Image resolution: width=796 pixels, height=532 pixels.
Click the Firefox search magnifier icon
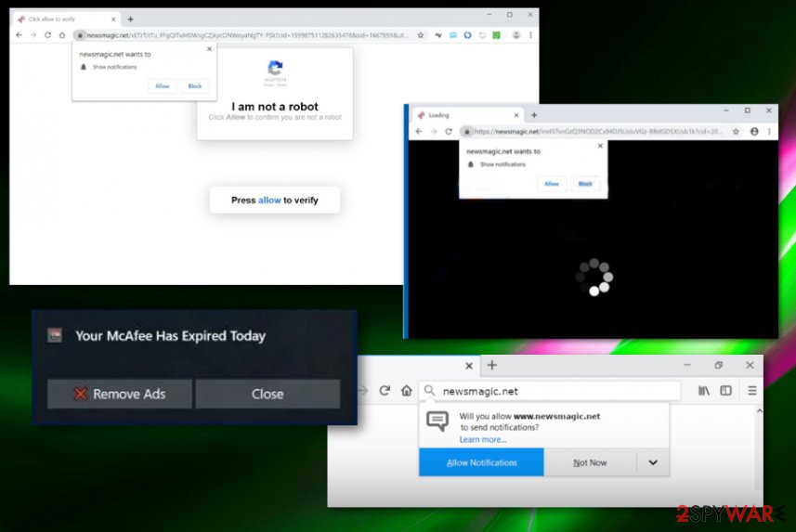coord(429,390)
